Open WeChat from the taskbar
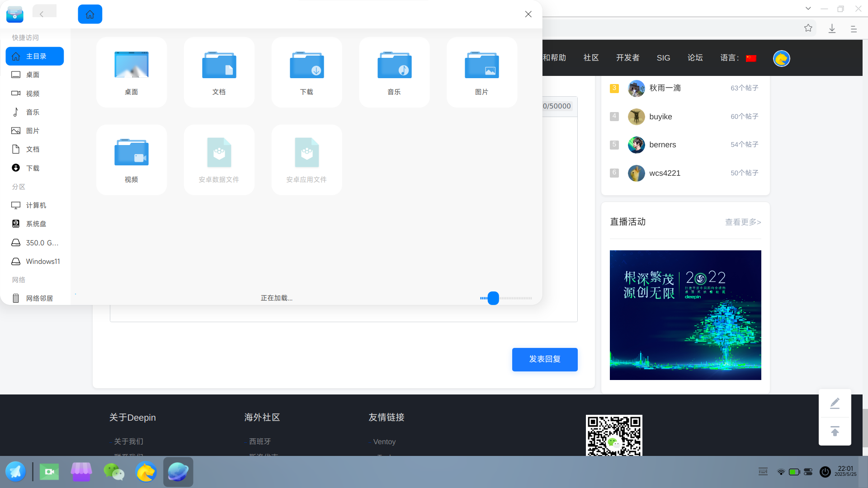 (x=114, y=471)
